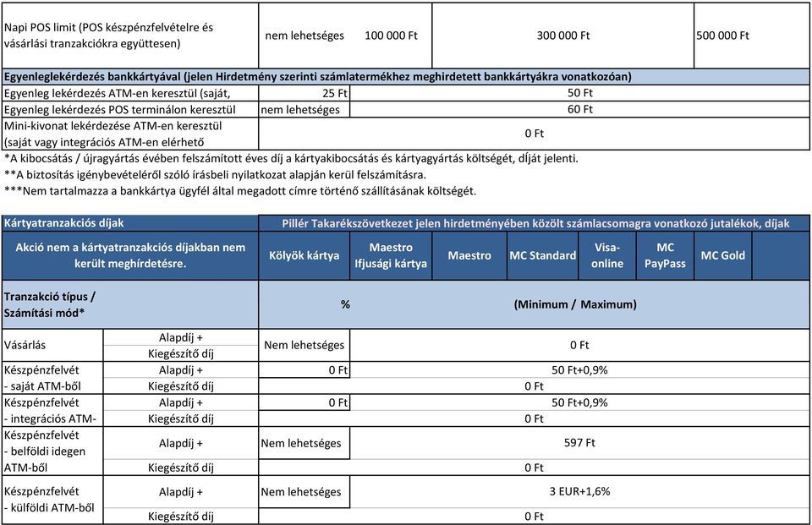This screenshot has width=812, height=525.
Task: Select 'Nem lehetséges' in külföldi ATM row
Action: [x=301, y=492]
